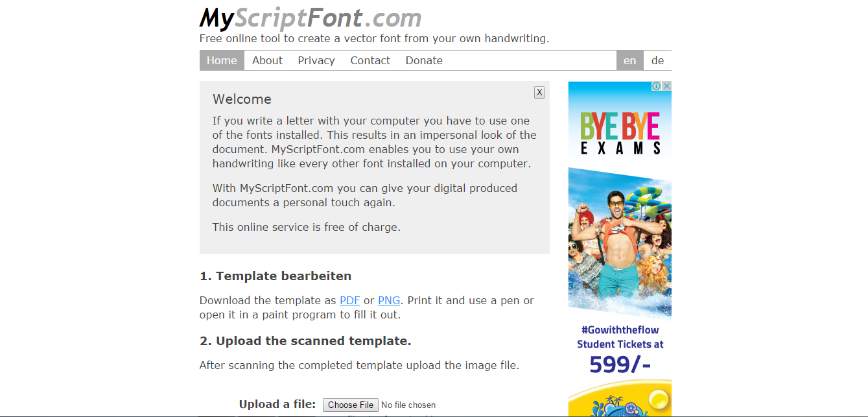The width and height of the screenshot is (868, 417).
Task: Open the Donate page
Action: (x=424, y=60)
